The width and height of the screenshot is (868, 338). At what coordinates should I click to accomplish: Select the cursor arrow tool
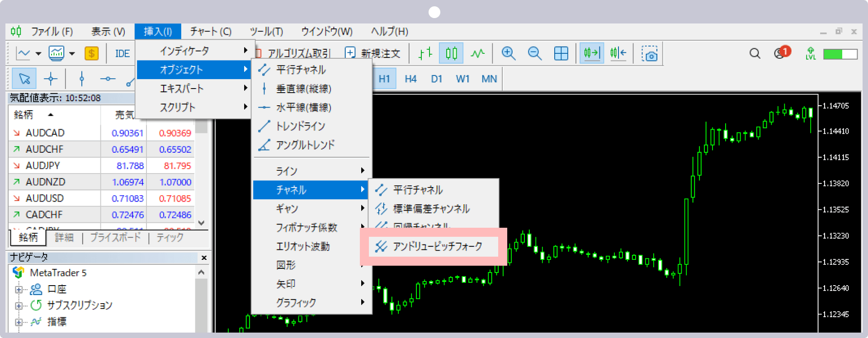click(24, 79)
